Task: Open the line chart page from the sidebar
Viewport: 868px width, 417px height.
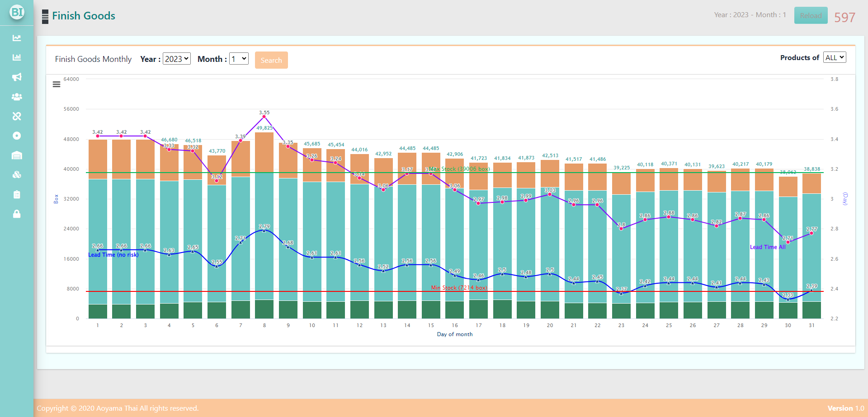Action: [17, 38]
